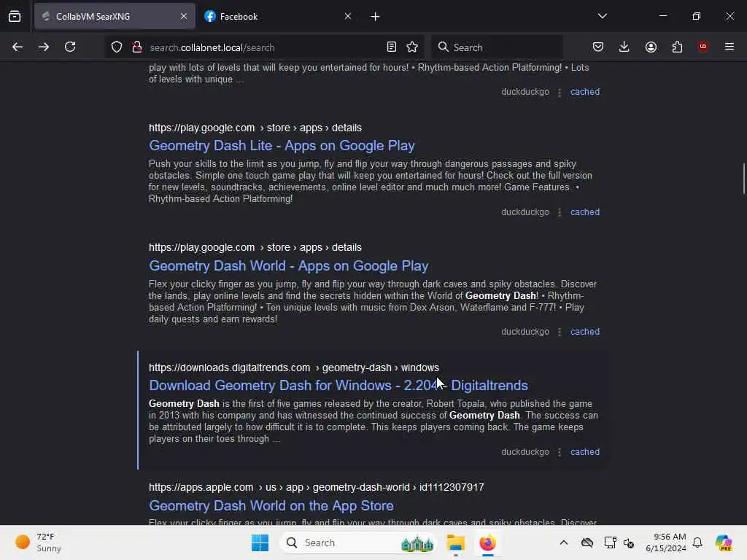The height and width of the screenshot is (560, 747).
Task: Reload the current page
Action: coord(70,47)
